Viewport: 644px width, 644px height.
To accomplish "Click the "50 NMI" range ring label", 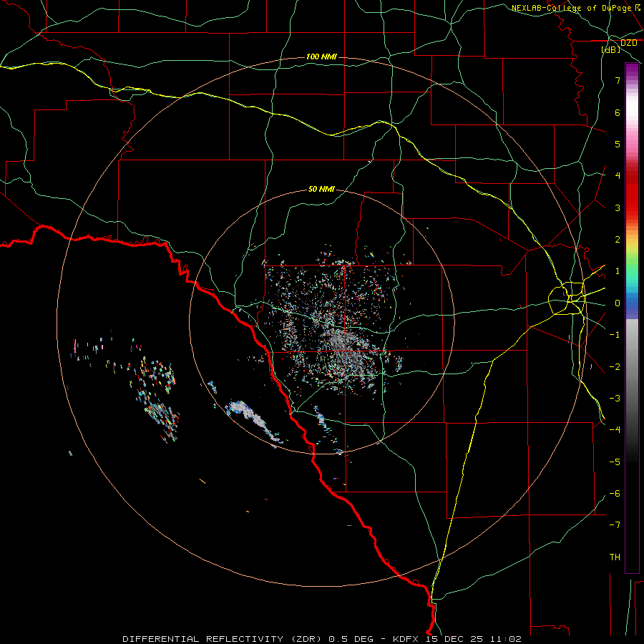I will click(321, 190).
